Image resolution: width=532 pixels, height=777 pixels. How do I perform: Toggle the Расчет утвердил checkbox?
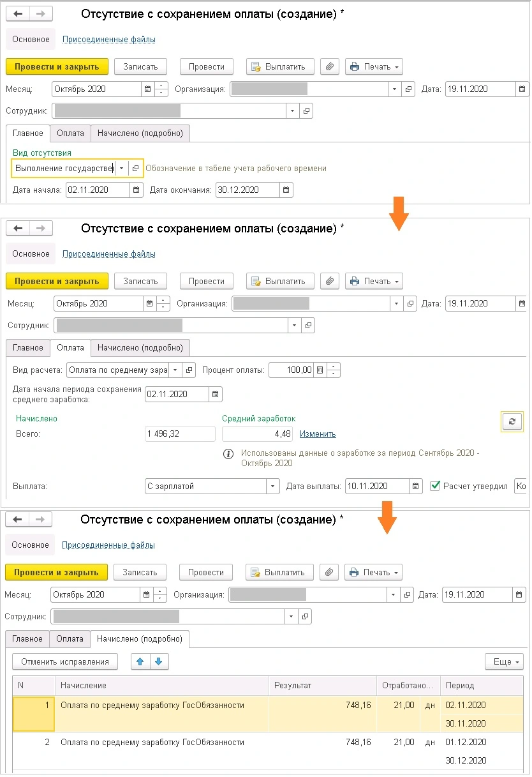tap(436, 487)
